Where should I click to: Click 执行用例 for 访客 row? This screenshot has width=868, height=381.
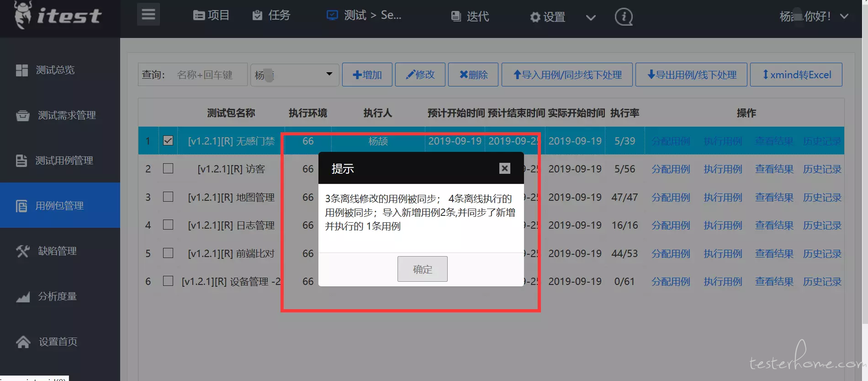point(723,169)
